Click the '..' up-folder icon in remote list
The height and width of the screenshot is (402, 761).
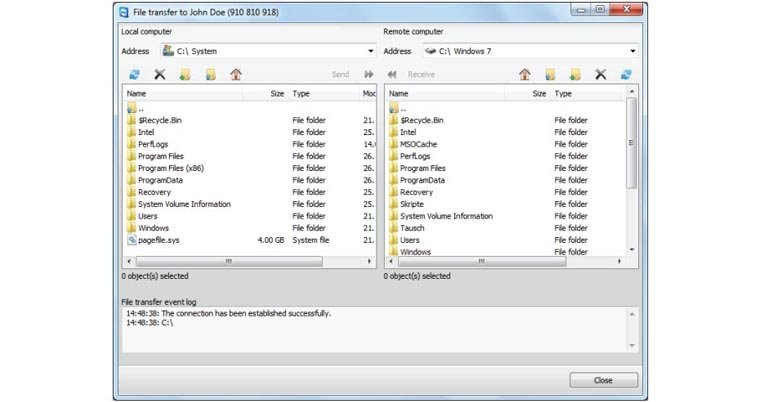click(394, 108)
